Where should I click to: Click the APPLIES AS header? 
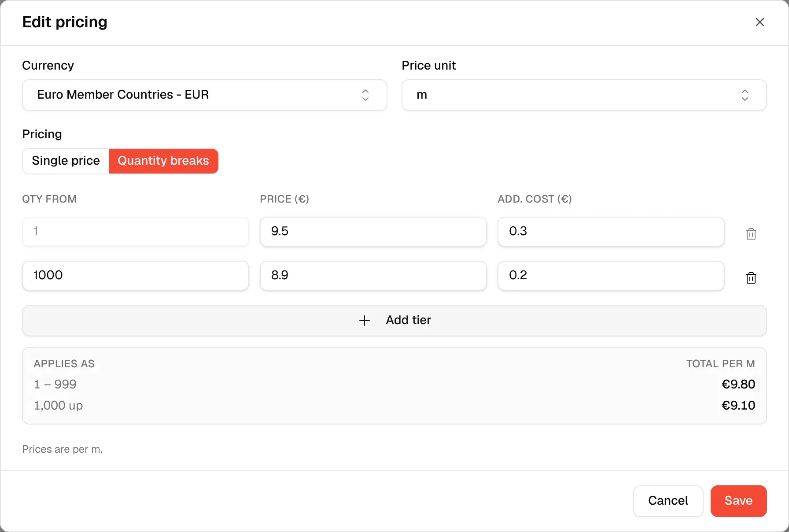(x=64, y=364)
